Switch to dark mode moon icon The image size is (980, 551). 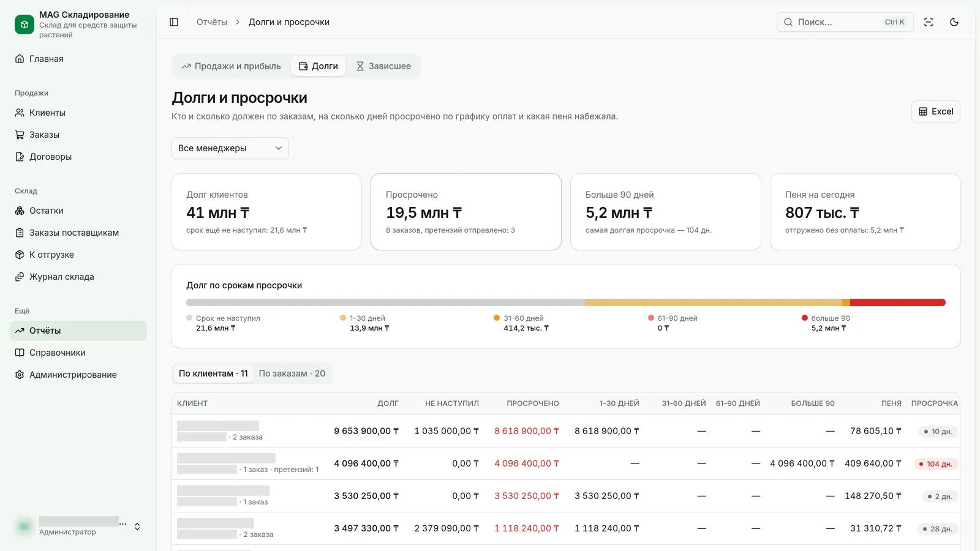coord(954,22)
